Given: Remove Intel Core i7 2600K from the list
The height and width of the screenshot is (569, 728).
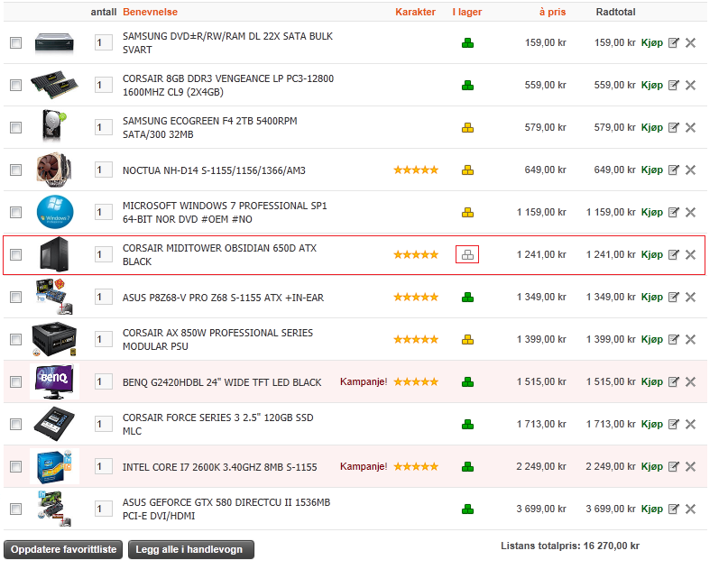Looking at the screenshot, I should 690,467.
